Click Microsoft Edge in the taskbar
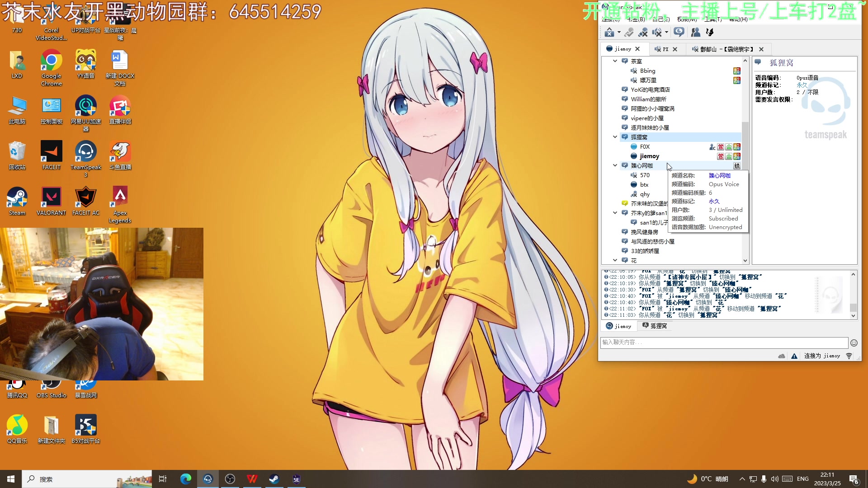The image size is (868, 488). click(x=186, y=479)
